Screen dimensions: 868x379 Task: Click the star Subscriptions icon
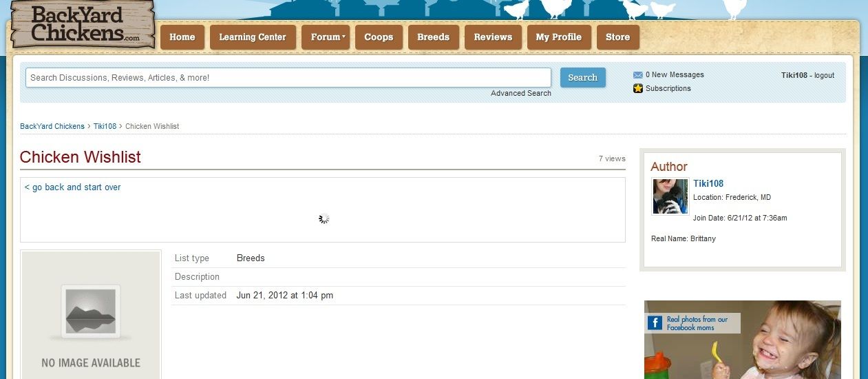[x=637, y=89]
